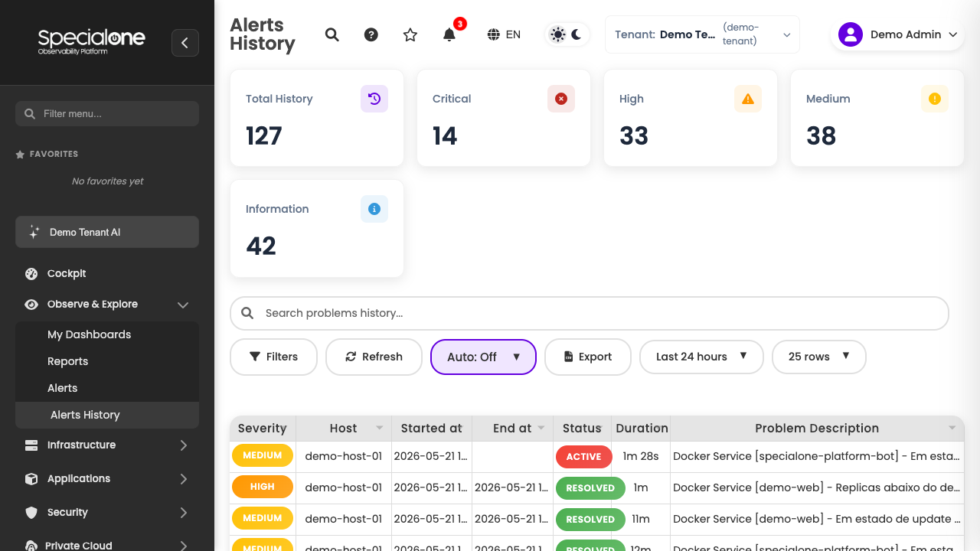
Task: Change language via EN globe selector
Action: (x=504, y=34)
